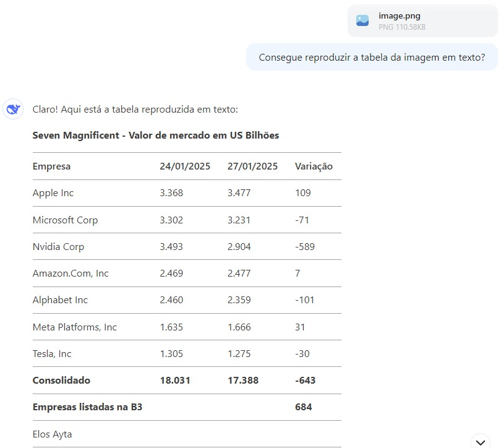
Task: Click the 'Tesla, Inc' row label
Action: point(52,354)
